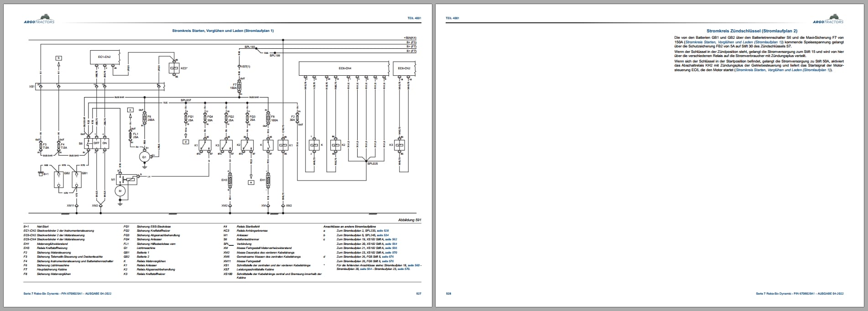
Task: Select the KC3* relay symbol
Action: coord(173,68)
